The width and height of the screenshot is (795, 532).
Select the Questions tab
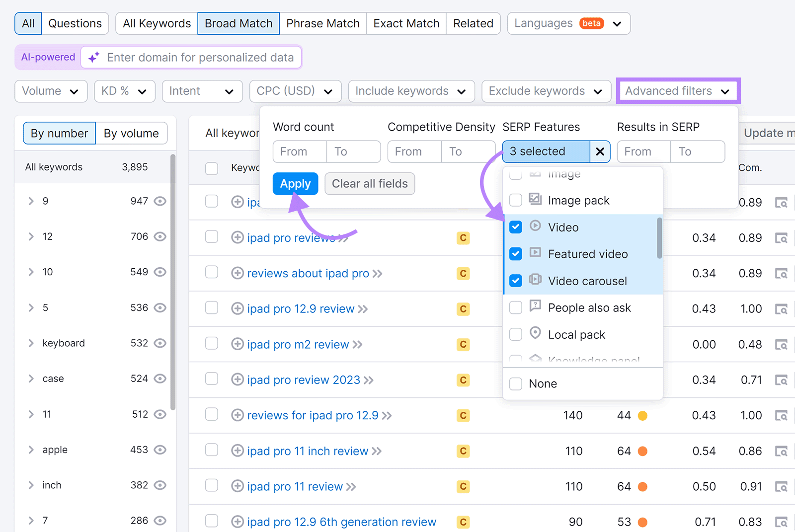(75, 23)
